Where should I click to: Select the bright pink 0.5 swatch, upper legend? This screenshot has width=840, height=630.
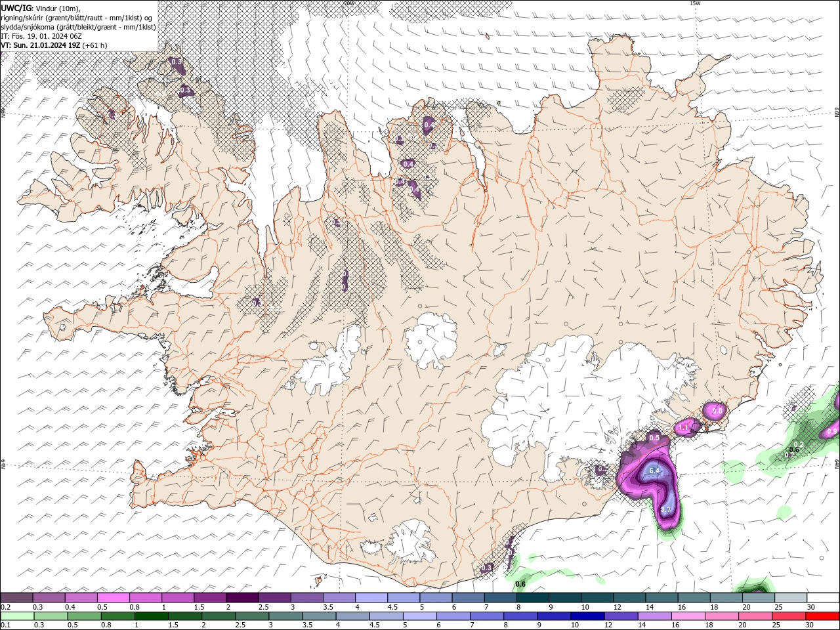tap(113, 598)
